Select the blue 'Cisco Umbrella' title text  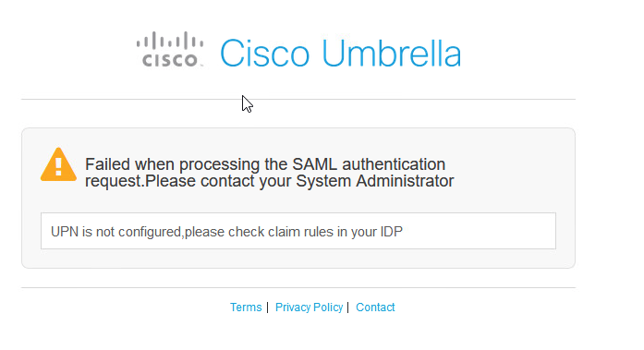(x=341, y=54)
